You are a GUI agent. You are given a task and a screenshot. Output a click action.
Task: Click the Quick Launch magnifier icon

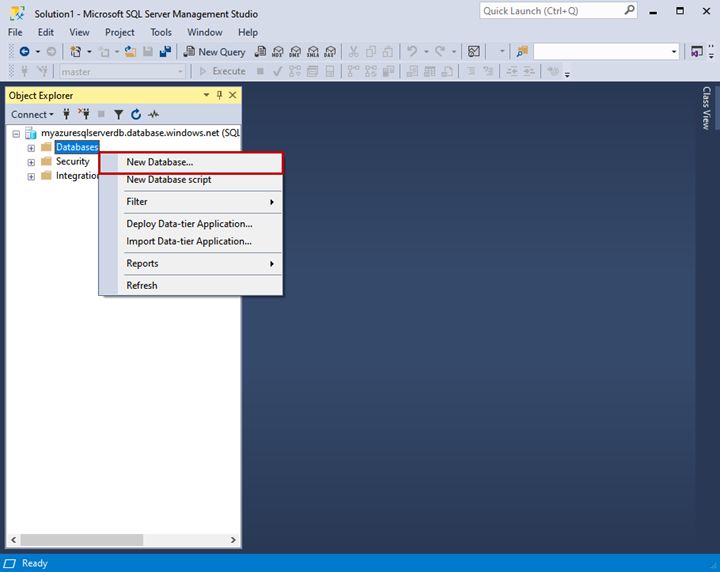[x=630, y=10]
